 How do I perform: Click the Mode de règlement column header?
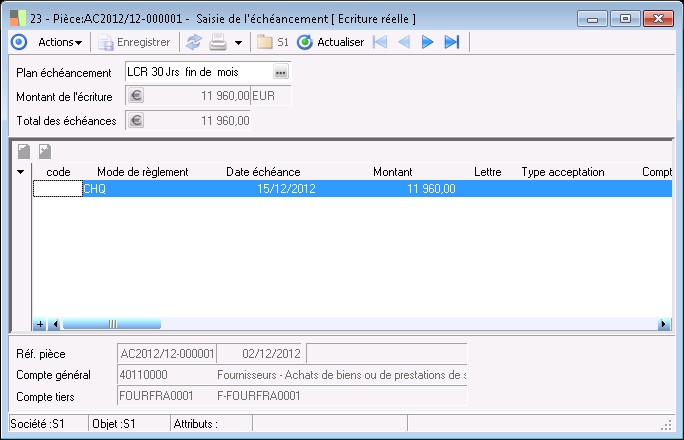click(x=143, y=172)
